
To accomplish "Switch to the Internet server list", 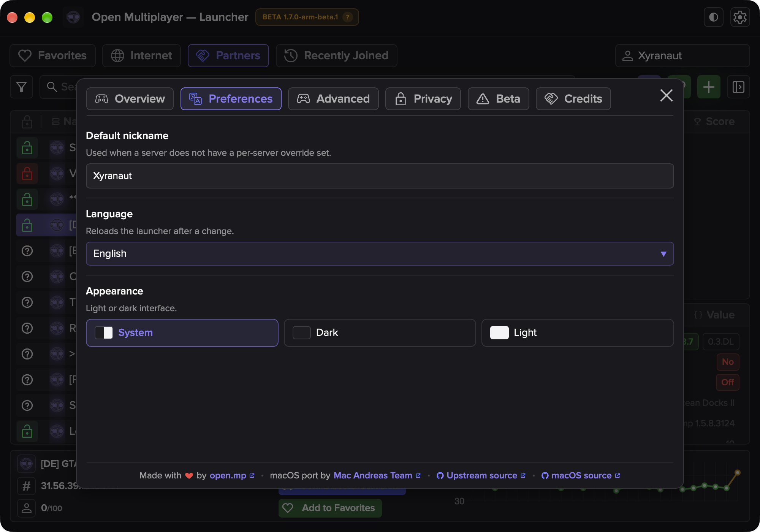I will (141, 56).
